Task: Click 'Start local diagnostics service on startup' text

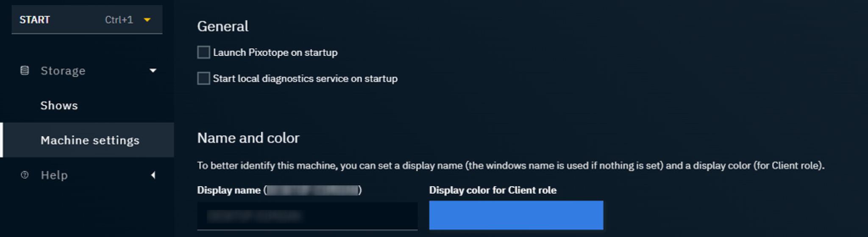Action: pos(305,78)
